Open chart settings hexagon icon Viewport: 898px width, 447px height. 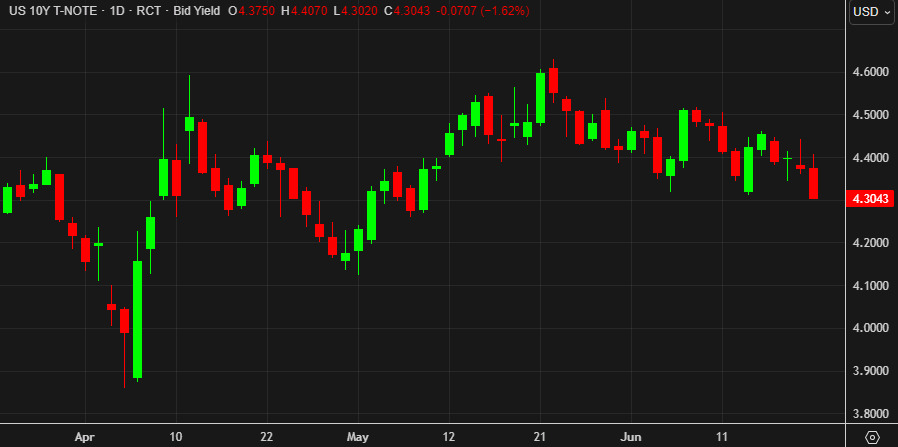[872, 437]
